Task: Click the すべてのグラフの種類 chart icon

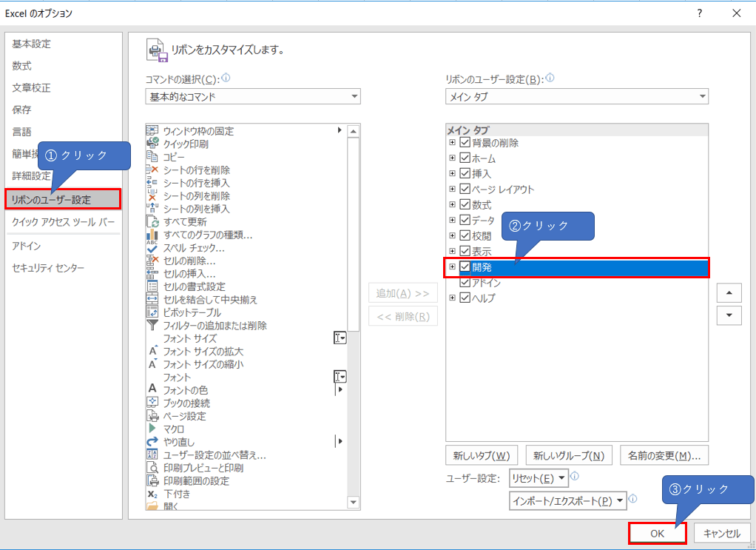Action: pyautogui.click(x=152, y=235)
